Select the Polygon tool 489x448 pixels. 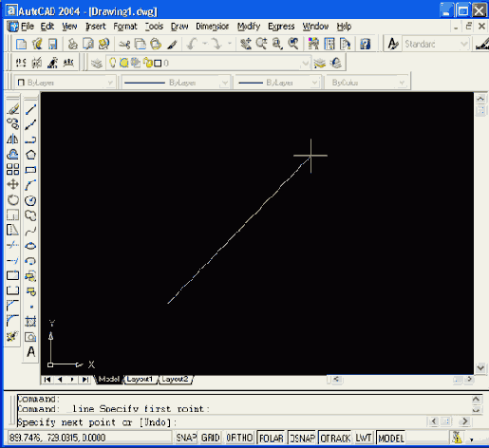click(30, 155)
